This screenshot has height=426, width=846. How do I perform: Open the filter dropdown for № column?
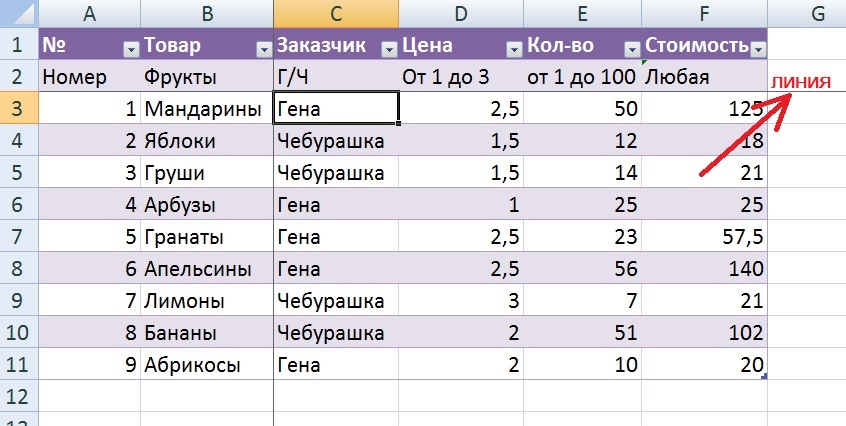(x=130, y=49)
